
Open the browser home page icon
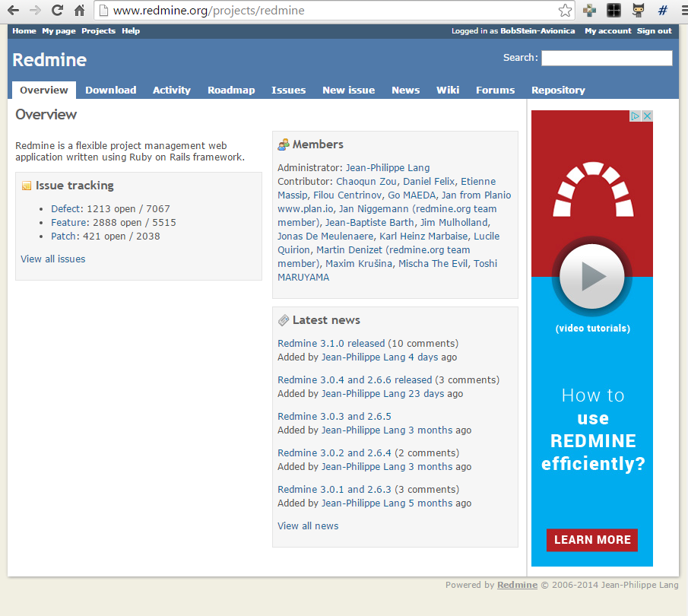tap(79, 10)
